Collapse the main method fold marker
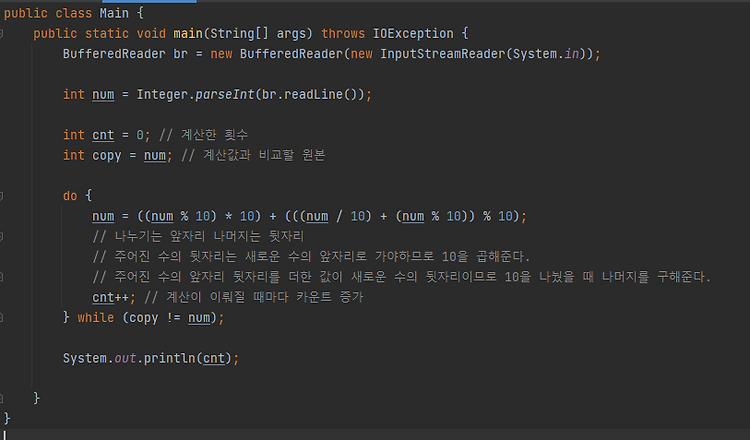 (1, 33)
